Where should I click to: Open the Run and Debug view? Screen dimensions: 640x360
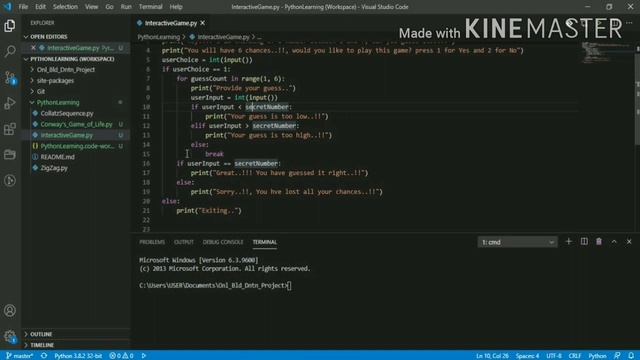[x=10, y=103]
